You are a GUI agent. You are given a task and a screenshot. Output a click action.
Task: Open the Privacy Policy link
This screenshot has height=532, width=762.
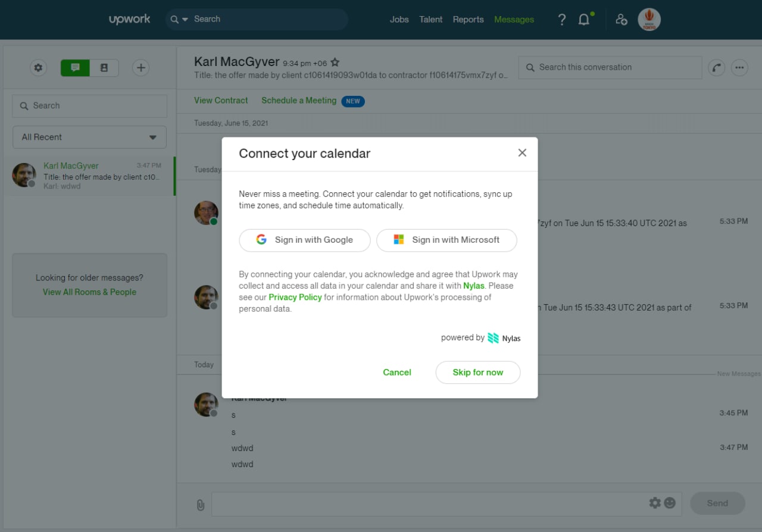tap(295, 297)
